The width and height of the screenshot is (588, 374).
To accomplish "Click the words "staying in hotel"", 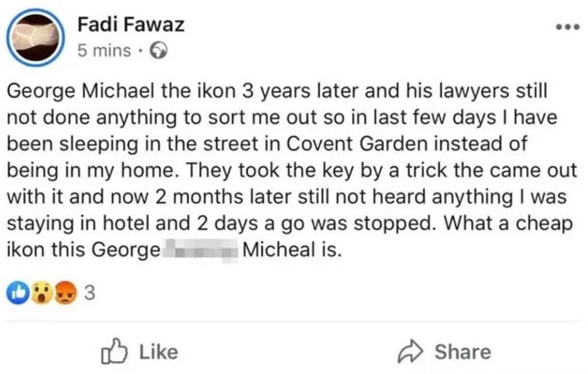I will 78,223.
